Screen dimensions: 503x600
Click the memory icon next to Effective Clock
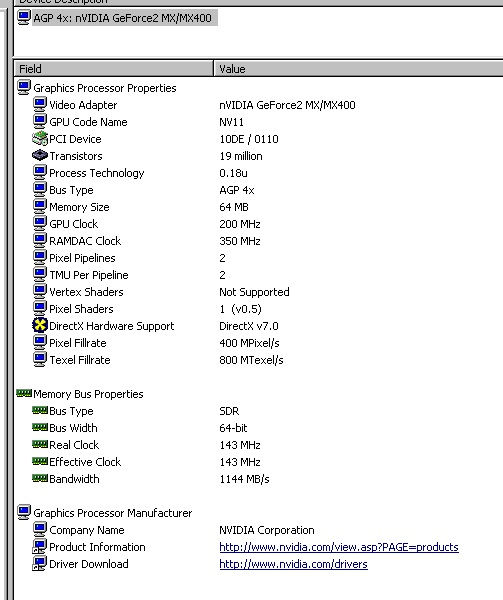tap(40, 461)
